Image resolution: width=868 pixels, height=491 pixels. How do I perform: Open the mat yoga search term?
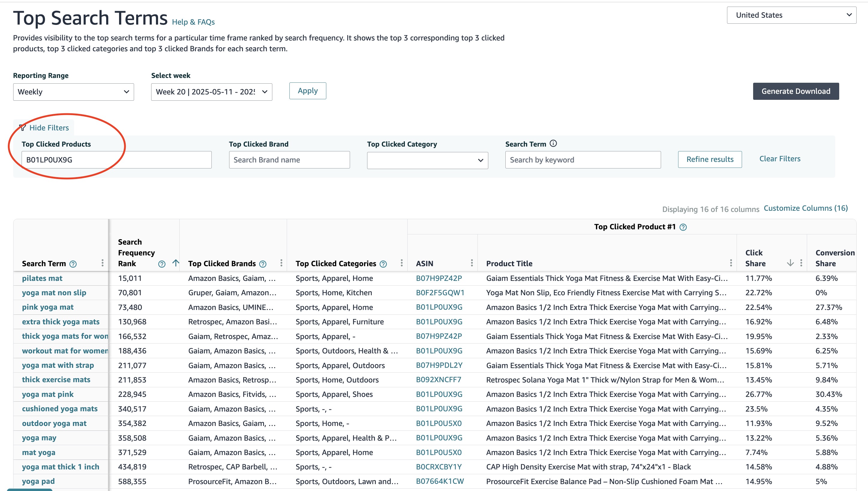[38, 453]
